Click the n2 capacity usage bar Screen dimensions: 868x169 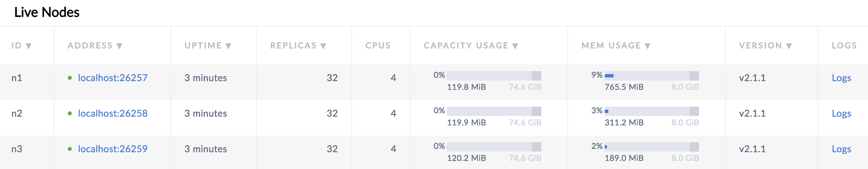(494, 111)
